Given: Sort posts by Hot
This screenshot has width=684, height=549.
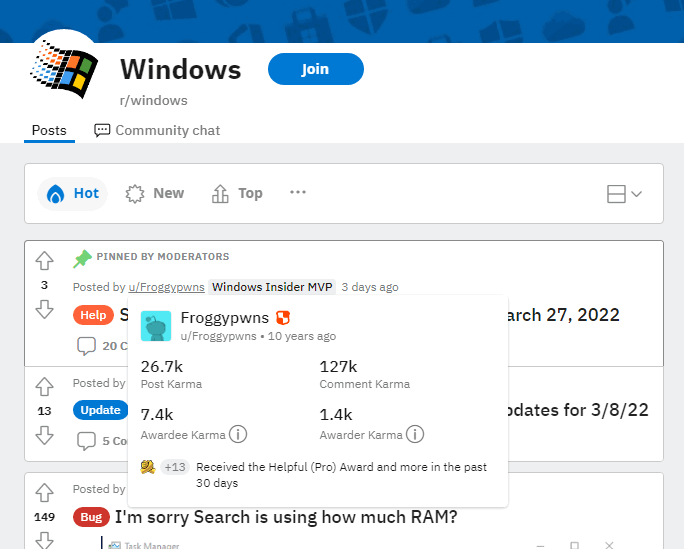Looking at the screenshot, I should [72, 193].
